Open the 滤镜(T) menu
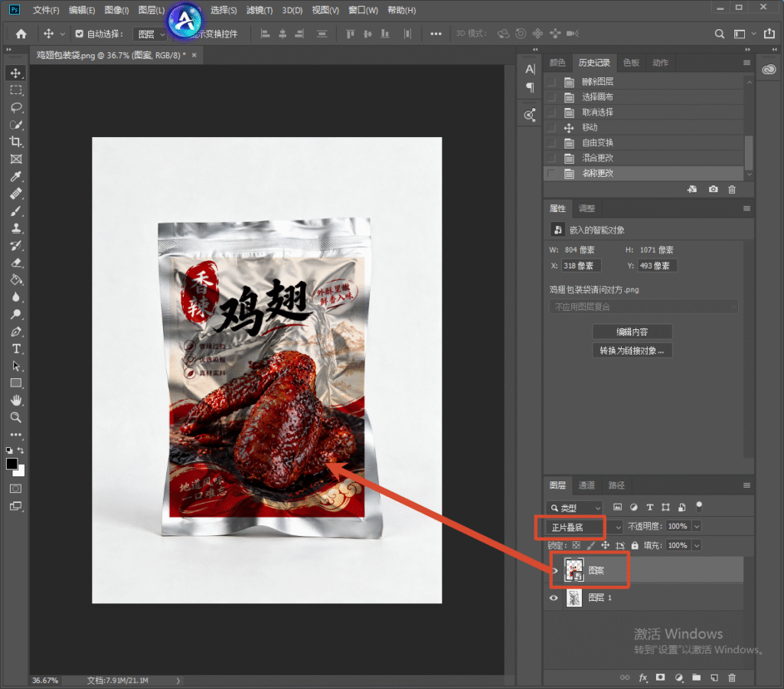The image size is (784, 689). pos(260,10)
